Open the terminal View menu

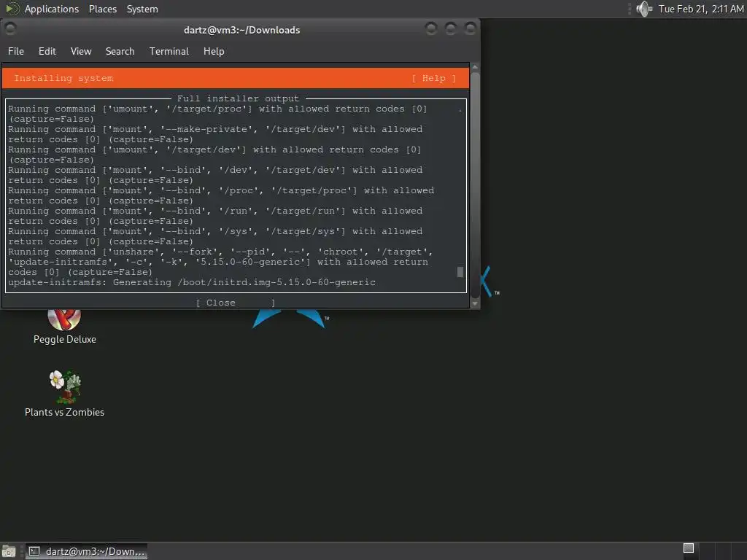pos(81,52)
